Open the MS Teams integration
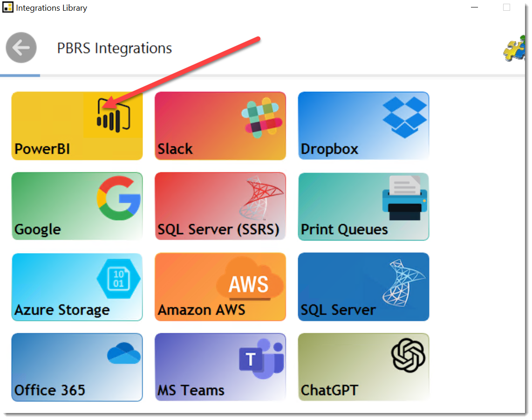This screenshot has width=532, height=420. point(220,367)
